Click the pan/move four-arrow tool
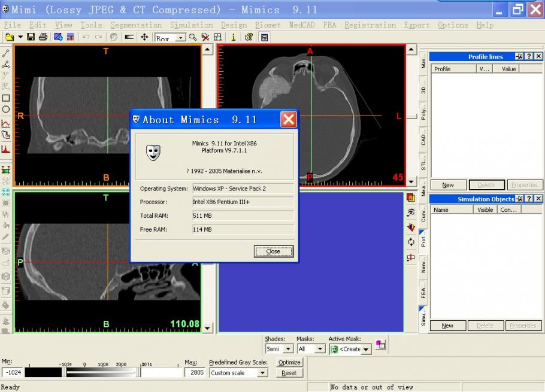The image size is (545, 392). (x=144, y=37)
